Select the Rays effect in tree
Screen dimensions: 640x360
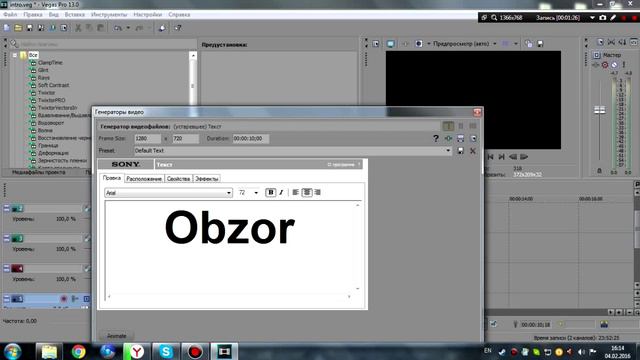click(x=44, y=78)
